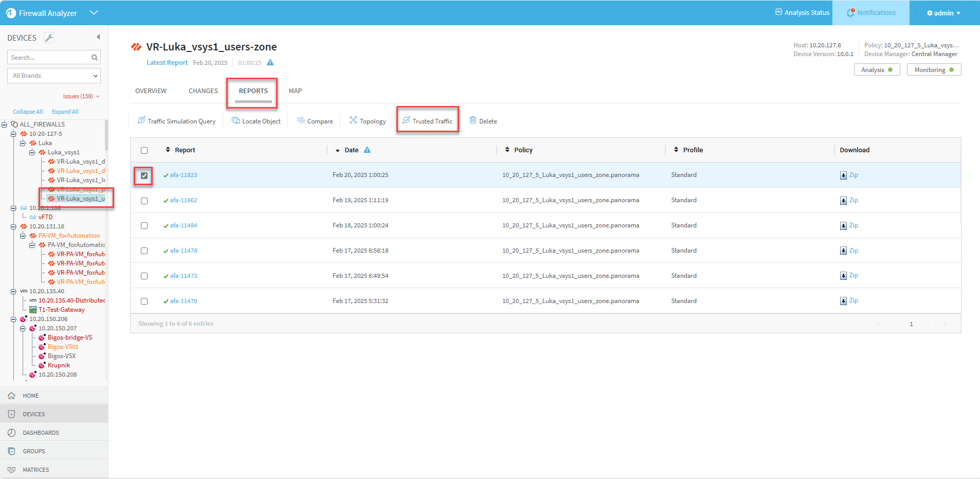Click the Delete trash icon
Screen dimensions: 980x479
point(473,120)
